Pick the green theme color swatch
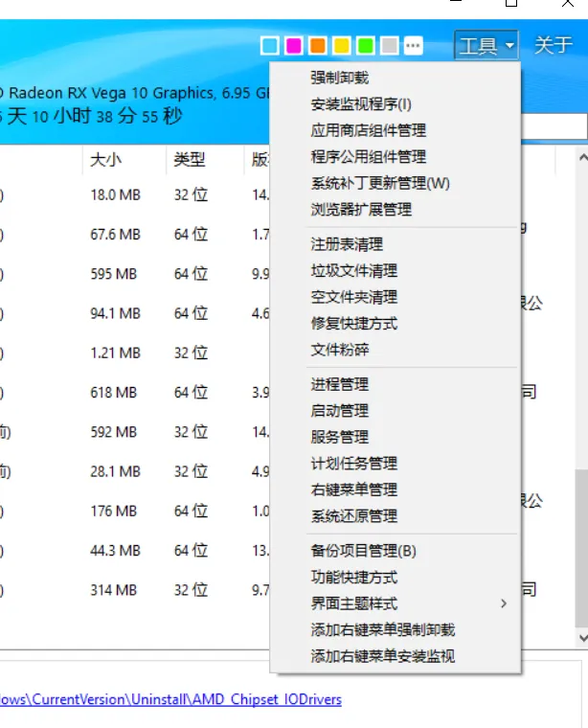The width and height of the screenshot is (588, 728). click(366, 46)
